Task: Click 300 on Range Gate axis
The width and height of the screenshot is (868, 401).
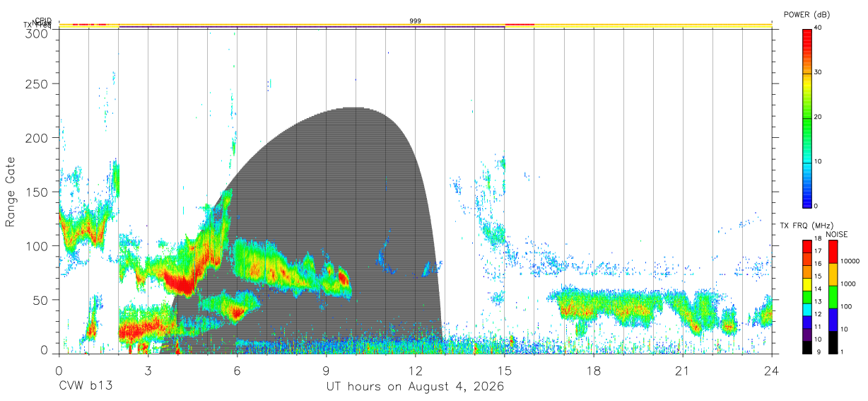Action: click(38, 33)
